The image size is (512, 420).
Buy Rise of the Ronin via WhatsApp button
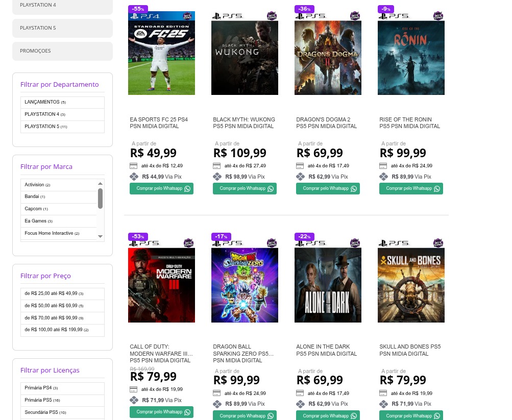(411, 189)
